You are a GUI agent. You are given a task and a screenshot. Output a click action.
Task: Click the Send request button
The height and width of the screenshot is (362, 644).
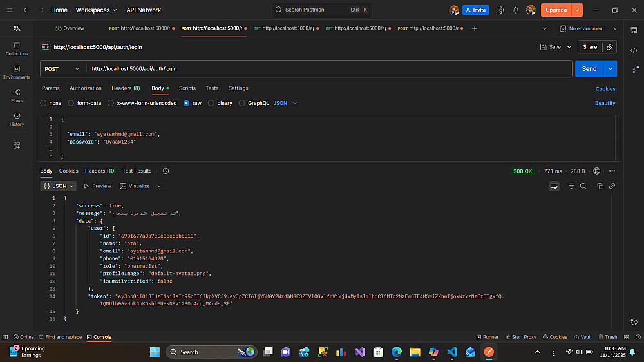[589, 69]
